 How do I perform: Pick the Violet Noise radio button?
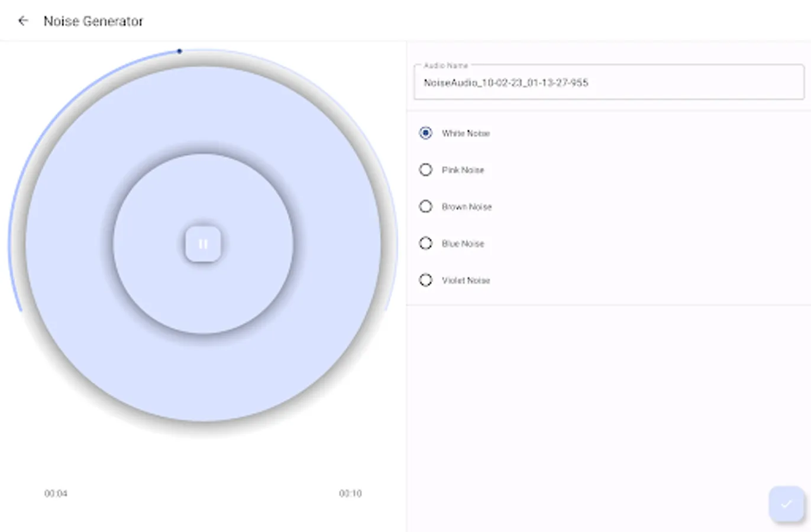(425, 280)
